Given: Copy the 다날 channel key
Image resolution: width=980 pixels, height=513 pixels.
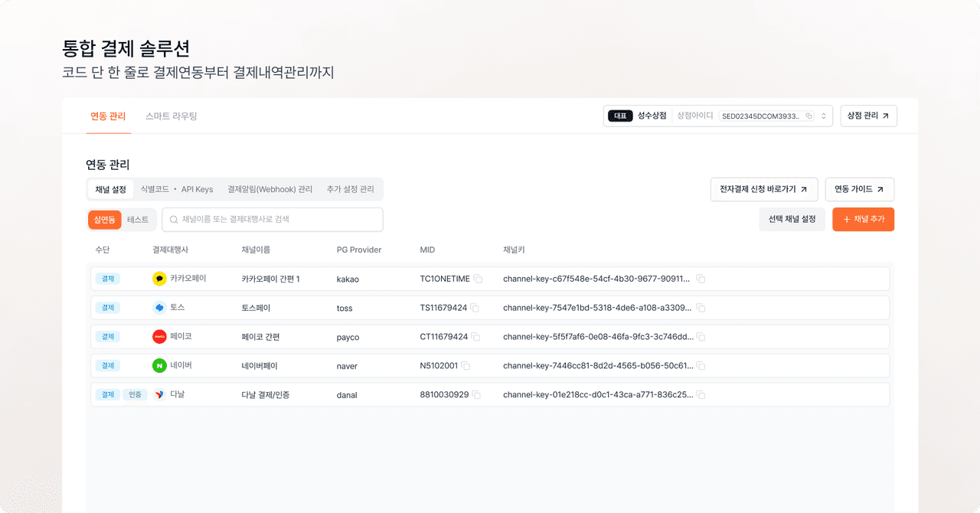Looking at the screenshot, I should pos(701,395).
